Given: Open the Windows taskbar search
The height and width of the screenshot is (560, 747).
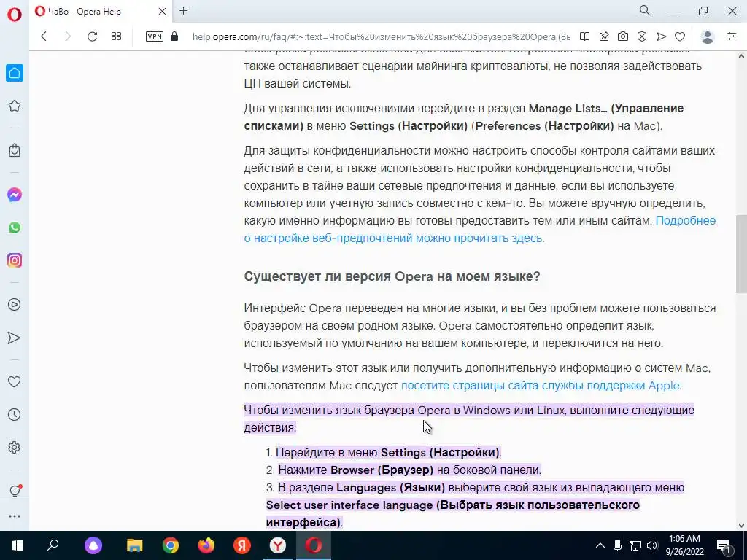Looking at the screenshot, I should [x=53, y=545].
